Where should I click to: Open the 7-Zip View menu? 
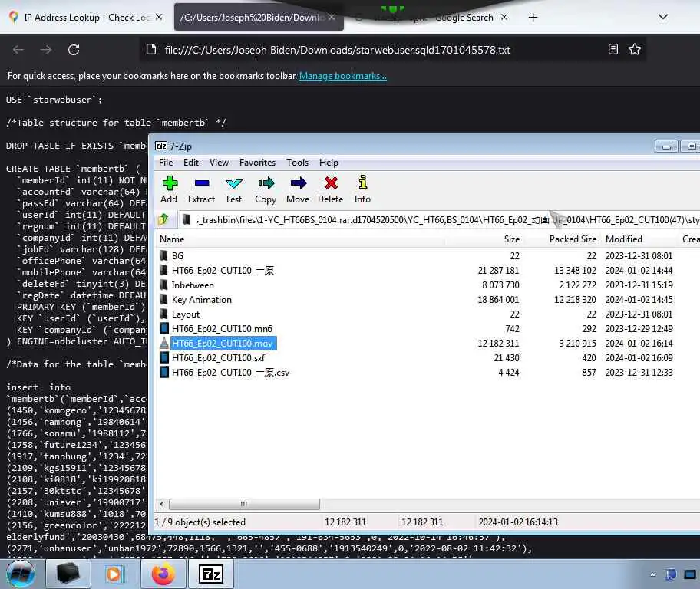coord(220,163)
